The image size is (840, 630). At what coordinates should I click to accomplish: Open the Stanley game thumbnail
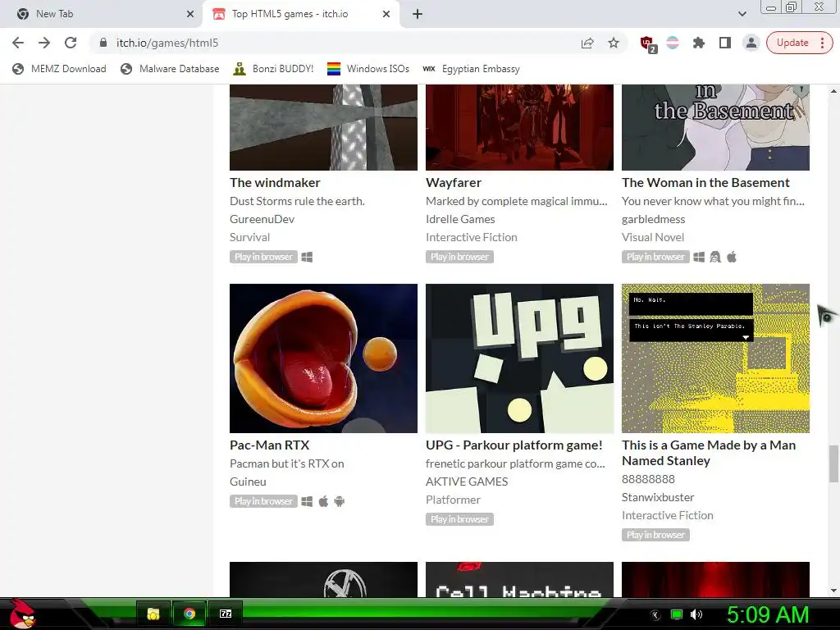pos(715,358)
